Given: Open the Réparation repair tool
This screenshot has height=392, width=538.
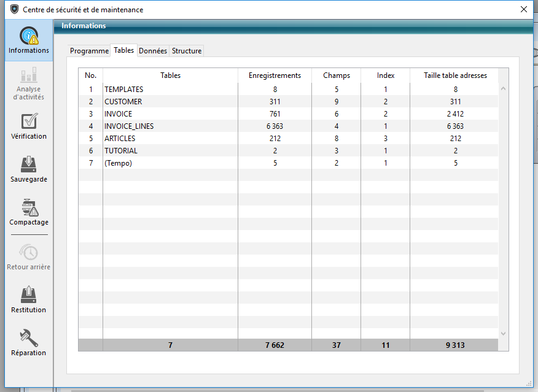Looking at the screenshot, I should coord(29,338).
